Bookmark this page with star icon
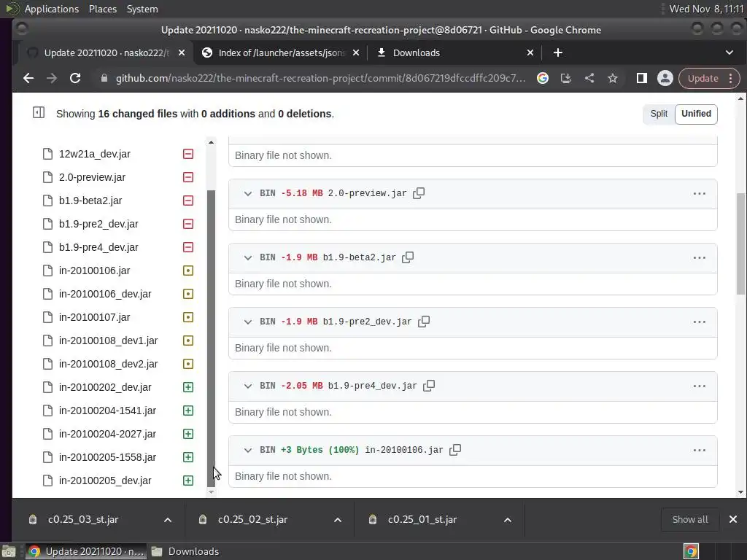 pyautogui.click(x=613, y=78)
